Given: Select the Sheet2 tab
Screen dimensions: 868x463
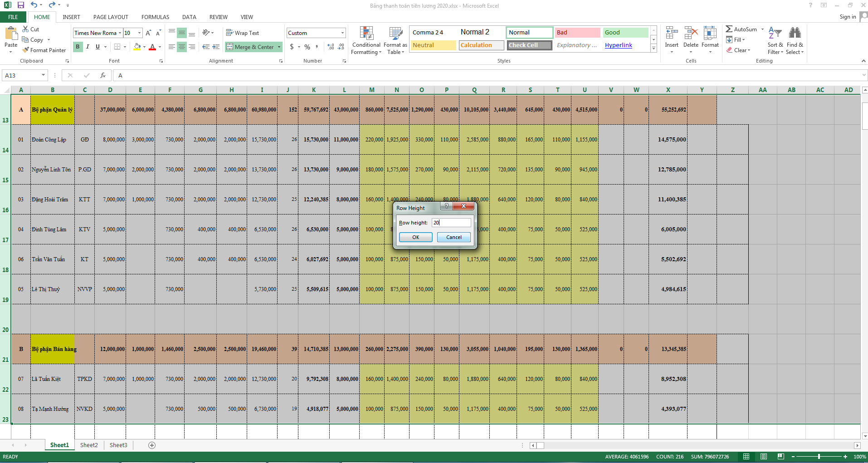Looking at the screenshot, I should click(x=89, y=445).
